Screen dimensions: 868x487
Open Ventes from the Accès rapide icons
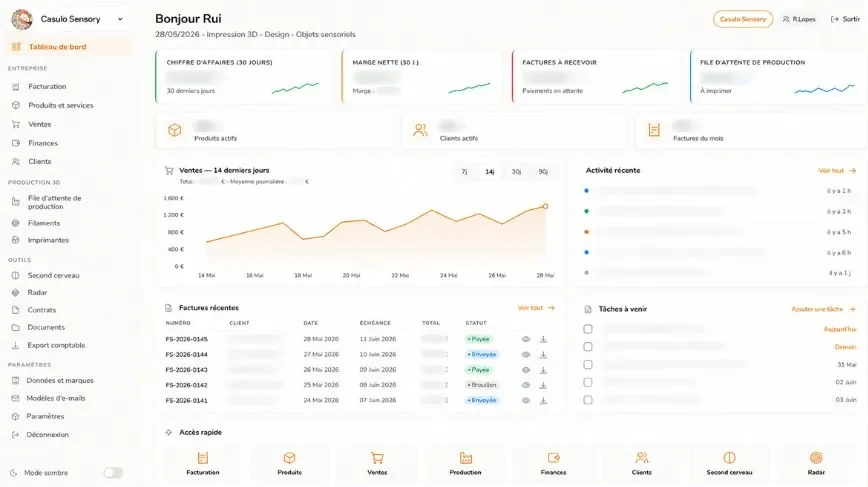coord(377,463)
